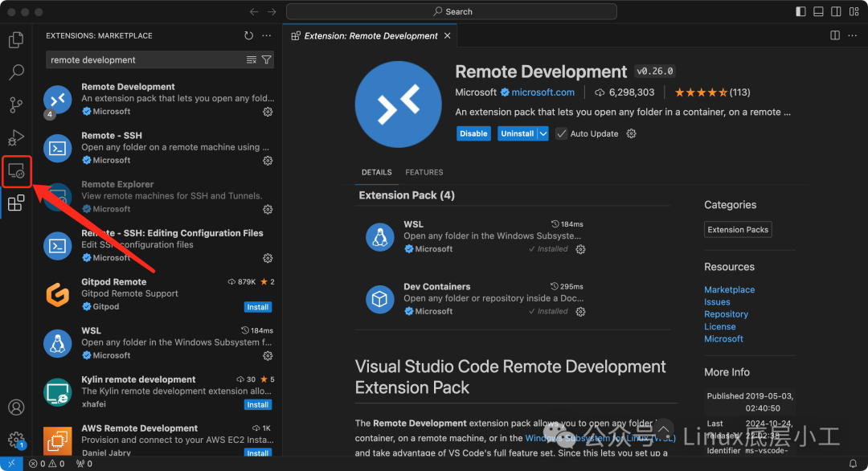Click the top command center Search box

[x=451, y=11]
